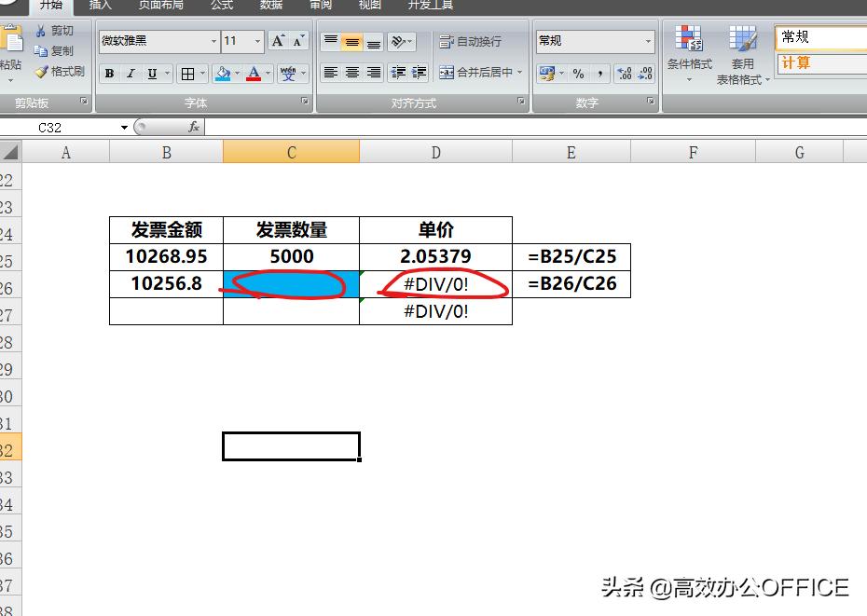Image resolution: width=867 pixels, height=616 pixels.
Task: Click the Font Color A icon
Action: (254, 73)
